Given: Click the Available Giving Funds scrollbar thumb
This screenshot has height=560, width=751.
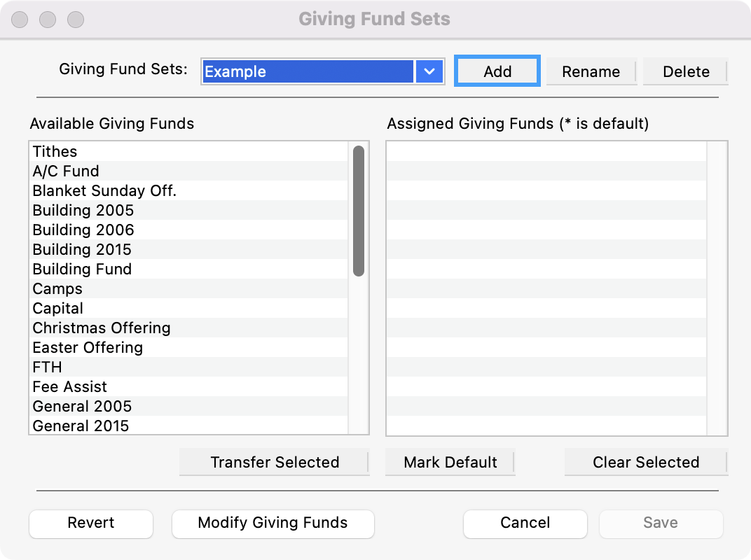Looking at the screenshot, I should click(x=359, y=210).
